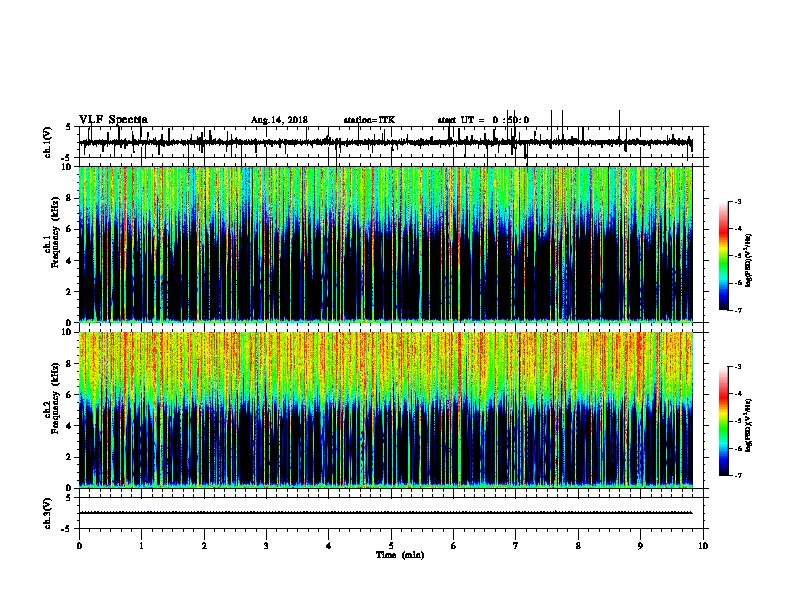Image resolution: width=792 pixels, height=612 pixels.
Task: Click the ch.1 colorbar 'log(PSD)' label
Action: click(749, 260)
